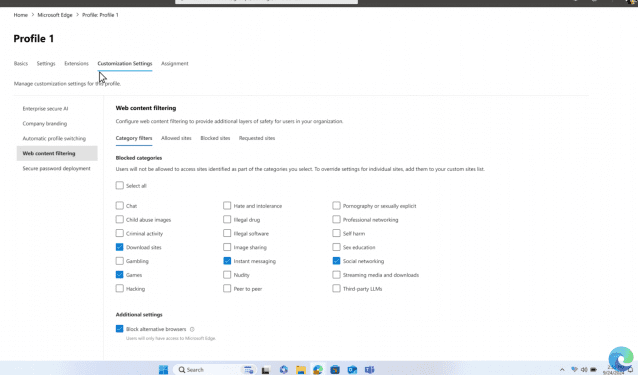Click the taskbar Search box
Image resolution: width=638 pixels, height=375 pixels.
coord(215,369)
